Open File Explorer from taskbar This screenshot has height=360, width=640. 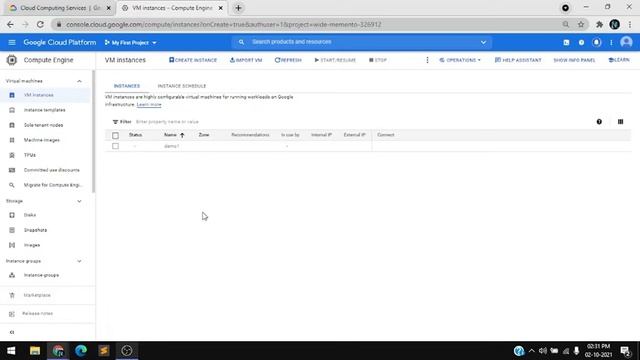[35, 351]
